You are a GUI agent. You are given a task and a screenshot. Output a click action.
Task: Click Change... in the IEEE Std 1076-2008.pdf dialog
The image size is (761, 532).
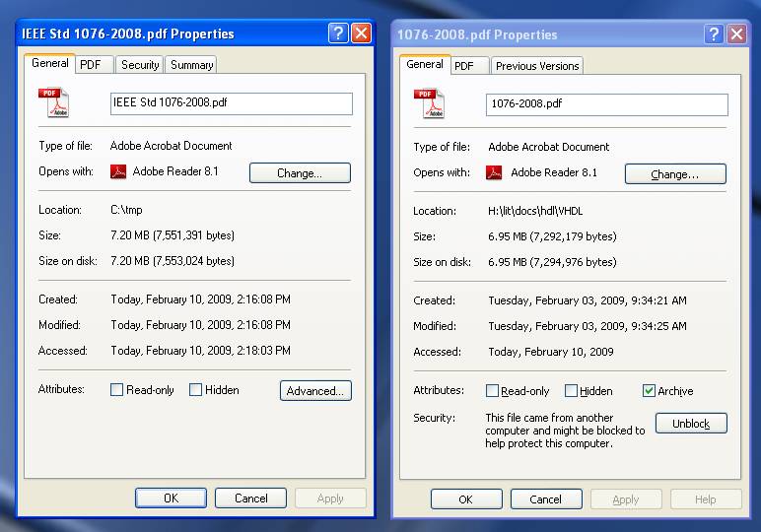300,173
